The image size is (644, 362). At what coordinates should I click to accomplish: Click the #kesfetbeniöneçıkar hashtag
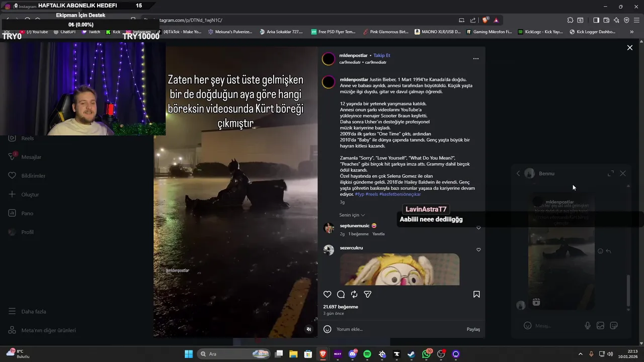(x=400, y=194)
